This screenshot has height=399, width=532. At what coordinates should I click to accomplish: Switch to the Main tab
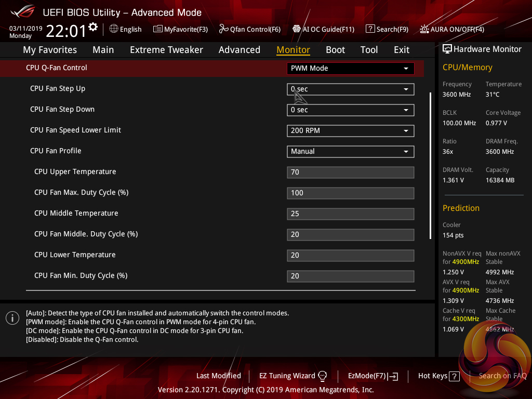103,50
